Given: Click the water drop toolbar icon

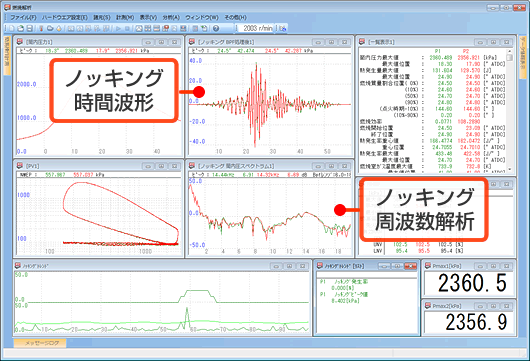Looking at the screenshot, I should (59, 28).
